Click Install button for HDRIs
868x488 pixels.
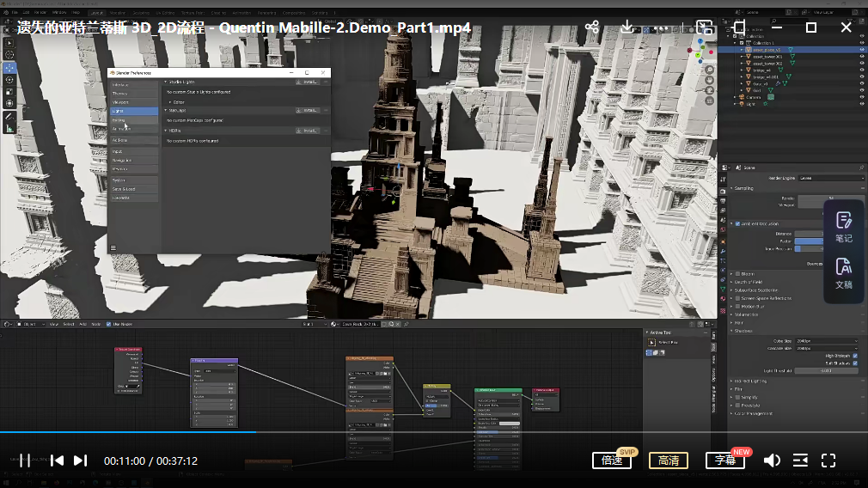(x=307, y=131)
